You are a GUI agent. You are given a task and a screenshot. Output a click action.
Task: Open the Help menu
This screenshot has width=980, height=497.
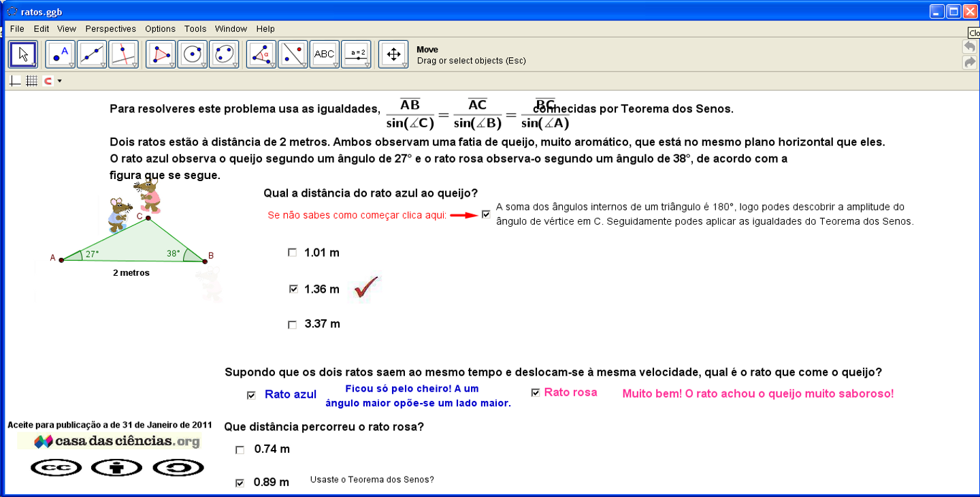pos(265,29)
